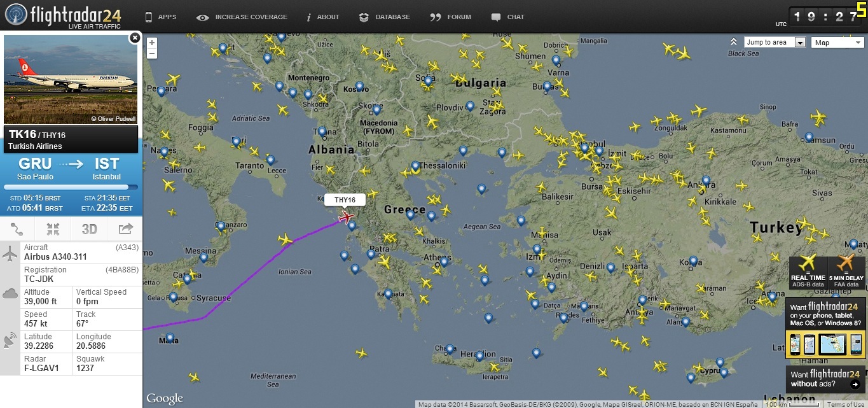Click the Mode-S code (4BA88B)

(x=121, y=269)
